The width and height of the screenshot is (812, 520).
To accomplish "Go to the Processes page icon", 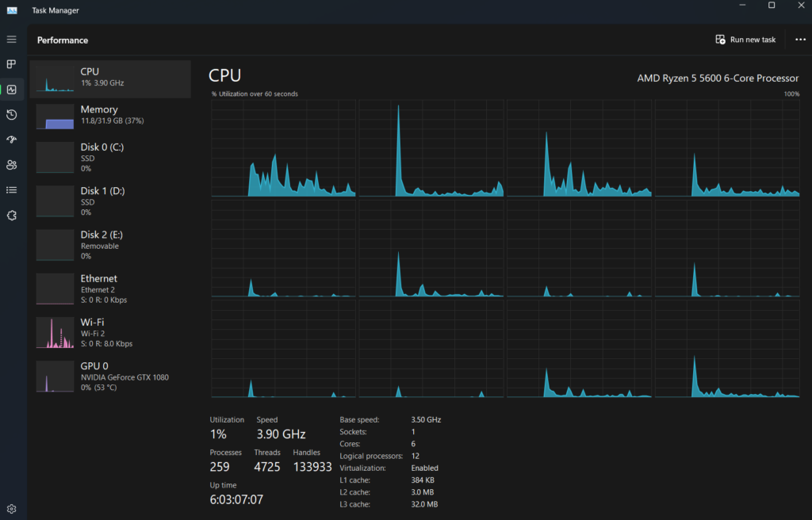I will pyautogui.click(x=11, y=64).
